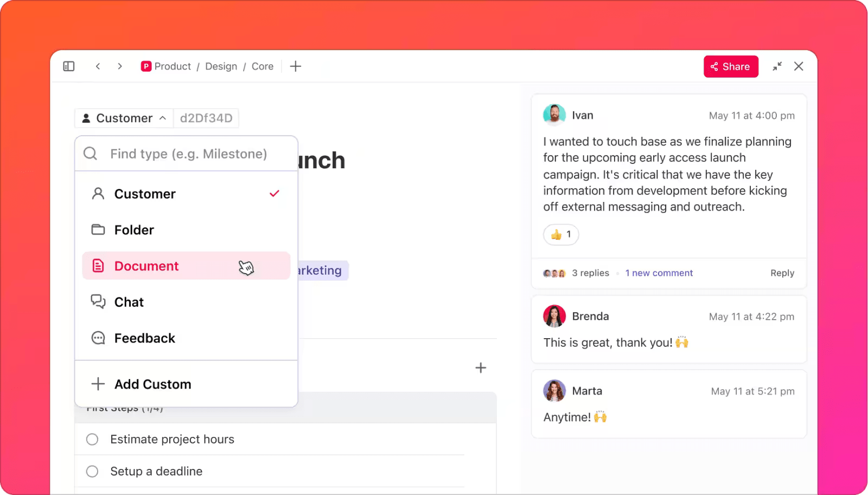
Task: Click the forward navigation arrow
Action: pyautogui.click(x=119, y=66)
